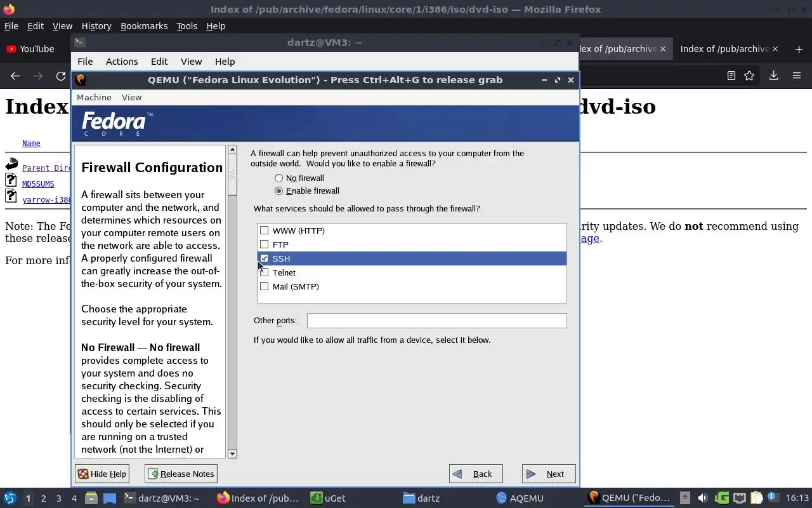The width and height of the screenshot is (812, 508).
Task: Toggle Firefox reader view icon
Action: (x=731, y=76)
